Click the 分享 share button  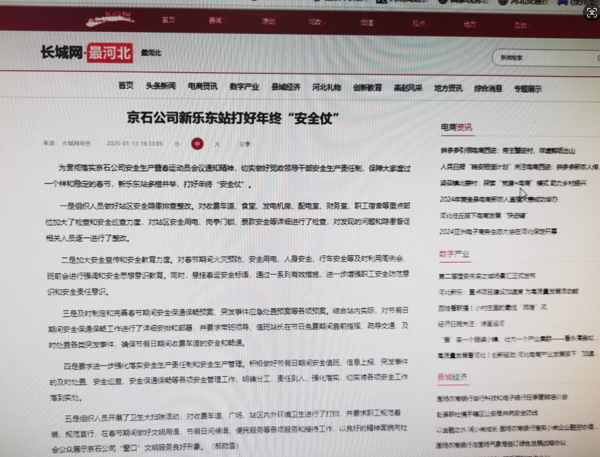(245, 144)
